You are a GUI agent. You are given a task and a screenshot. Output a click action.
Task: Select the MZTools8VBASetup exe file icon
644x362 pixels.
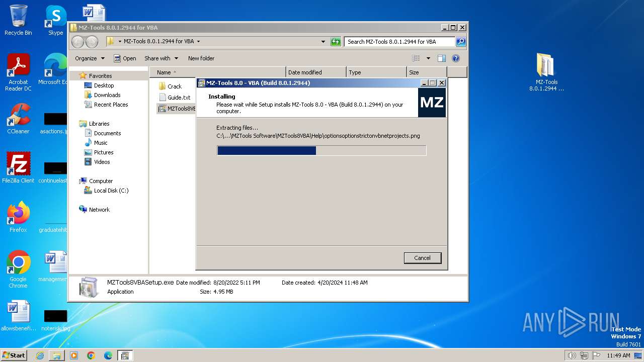click(x=162, y=109)
